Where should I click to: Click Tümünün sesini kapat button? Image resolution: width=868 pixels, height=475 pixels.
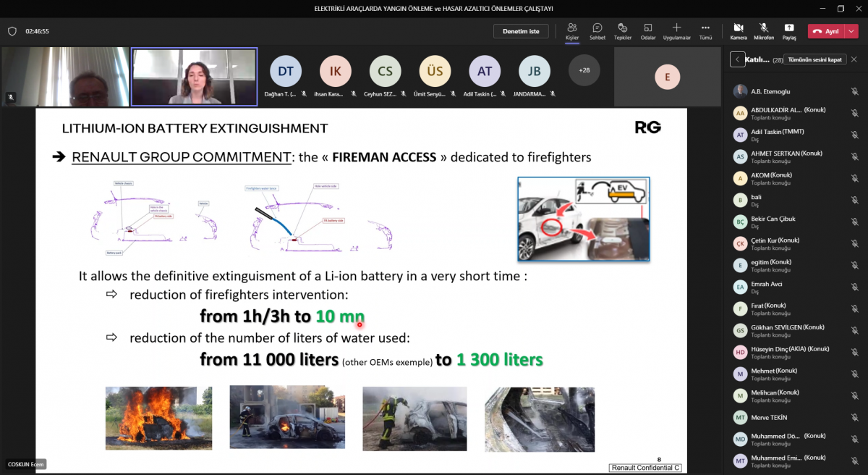[814, 59]
